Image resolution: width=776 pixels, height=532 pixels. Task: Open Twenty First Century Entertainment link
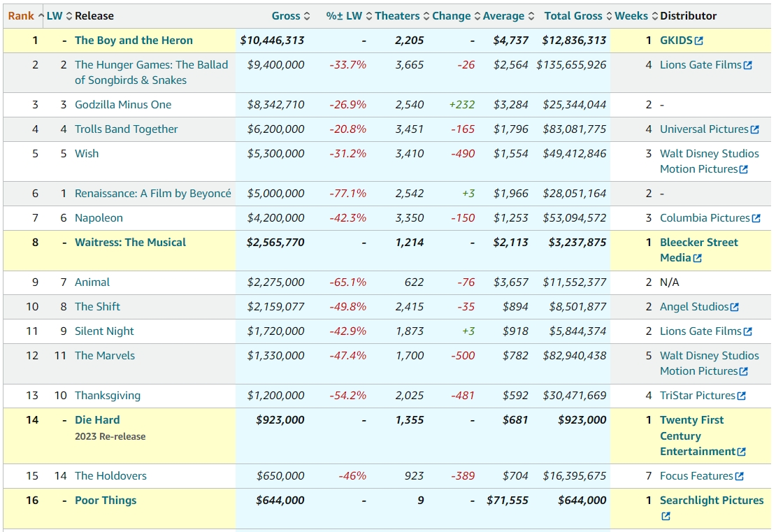(698, 436)
